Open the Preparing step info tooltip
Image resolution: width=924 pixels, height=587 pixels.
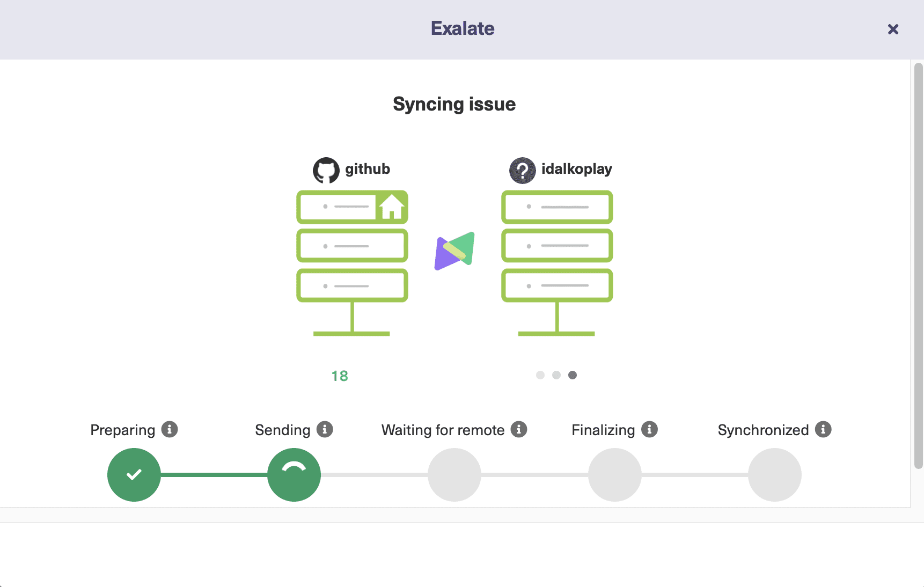pos(170,429)
